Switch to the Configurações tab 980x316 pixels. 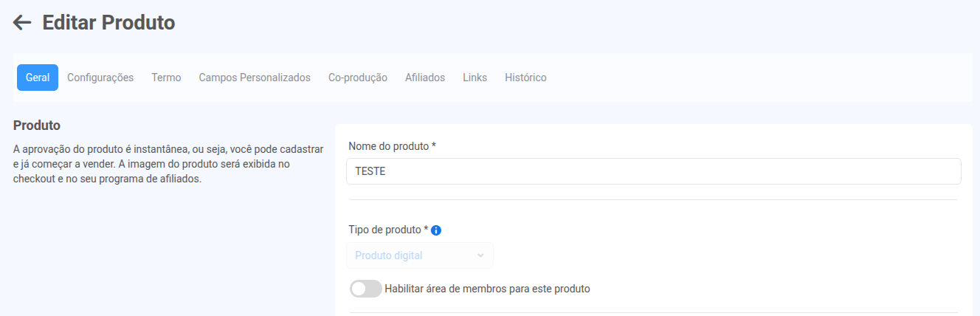(100, 78)
